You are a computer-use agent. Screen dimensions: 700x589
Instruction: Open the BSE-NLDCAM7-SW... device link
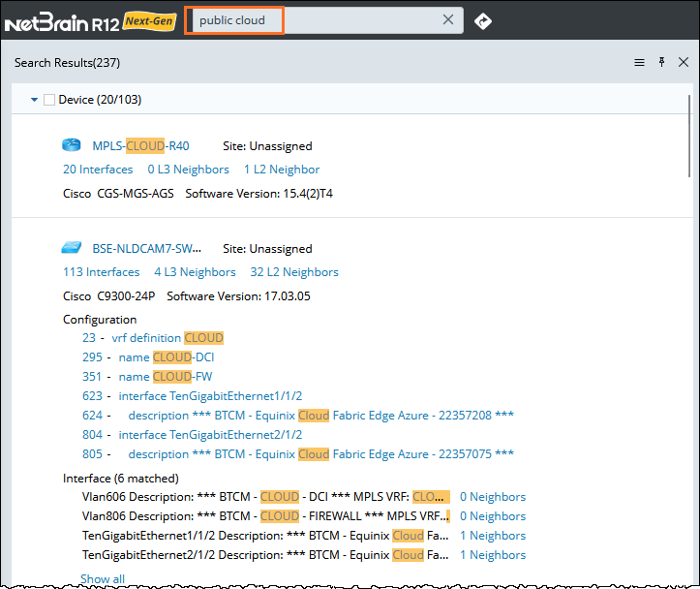pyautogui.click(x=146, y=249)
